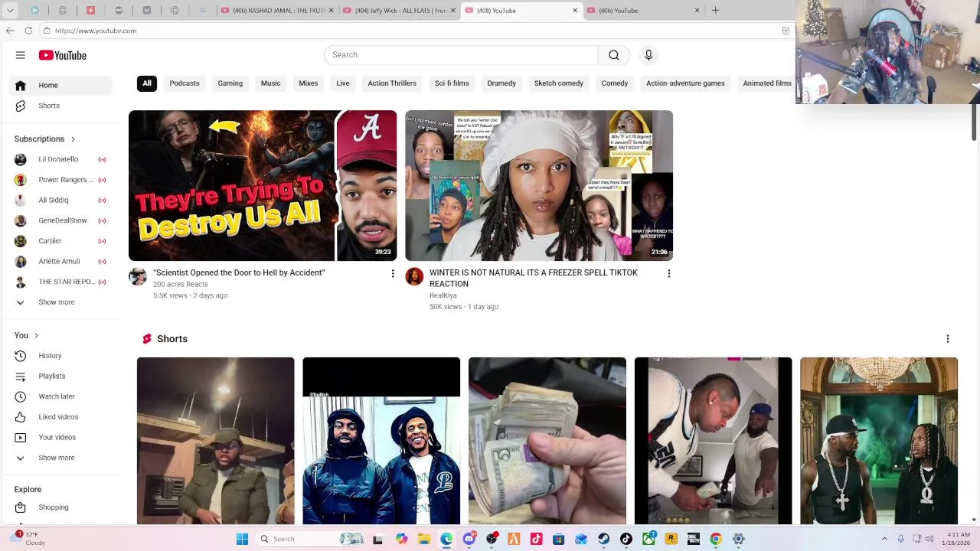Open Arlette Amuli subscription channel
Image resolution: width=980 pixels, height=551 pixels.
[x=60, y=262]
